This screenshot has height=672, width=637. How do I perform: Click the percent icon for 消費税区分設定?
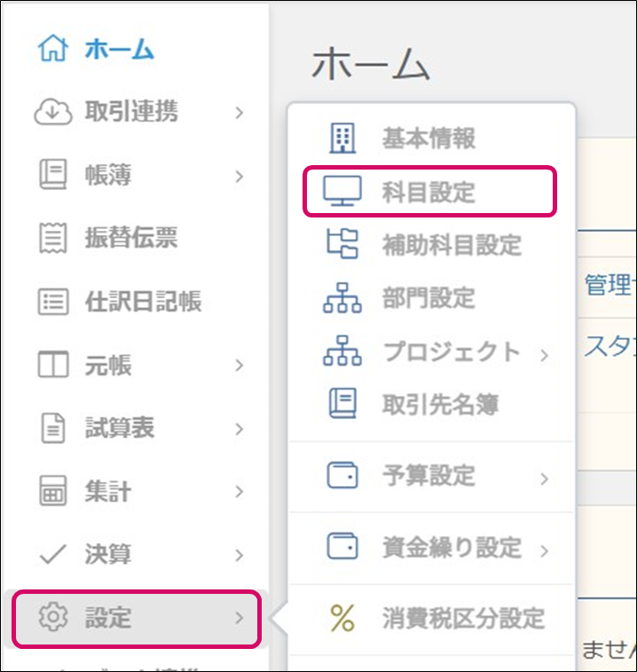pos(342,617)
